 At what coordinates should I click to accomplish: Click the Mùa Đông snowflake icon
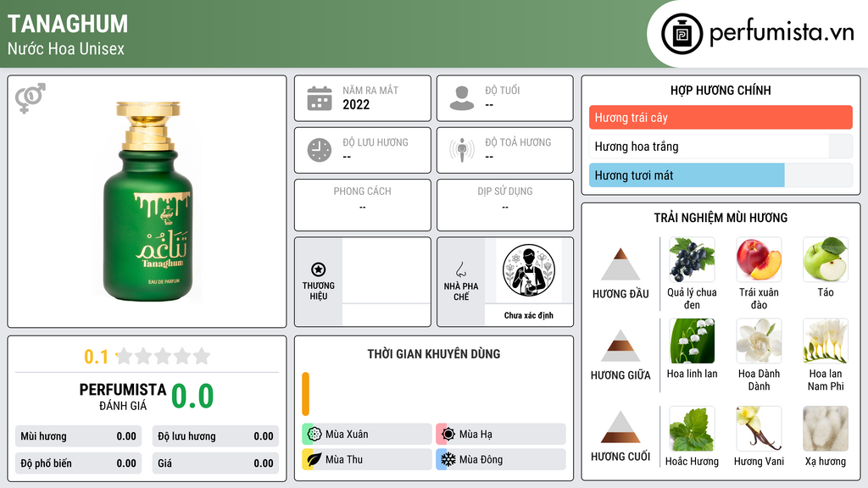coord(448,459)
